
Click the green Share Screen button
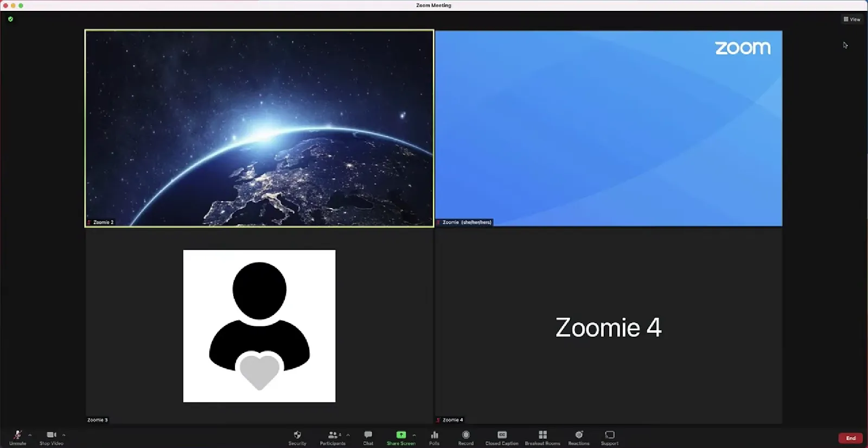click(401, 438)
